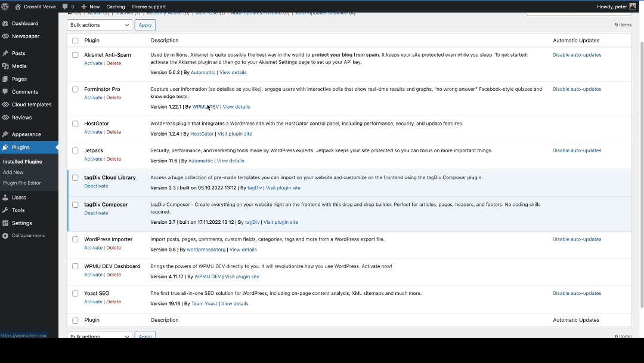Screen dimensions: 644x363
Task: Tick the select-all checkbox in the table footer
Action: pos(75,320)
